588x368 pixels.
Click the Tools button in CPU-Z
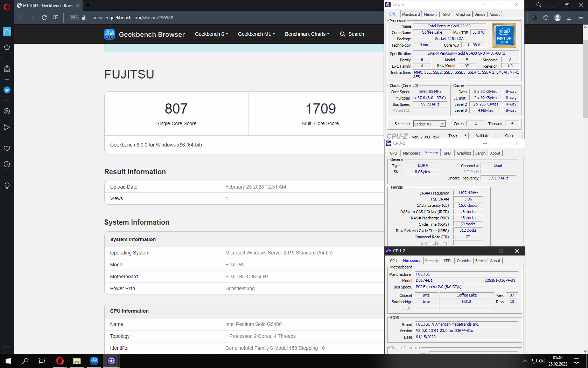pyautogui.click(x=453, y=136)
